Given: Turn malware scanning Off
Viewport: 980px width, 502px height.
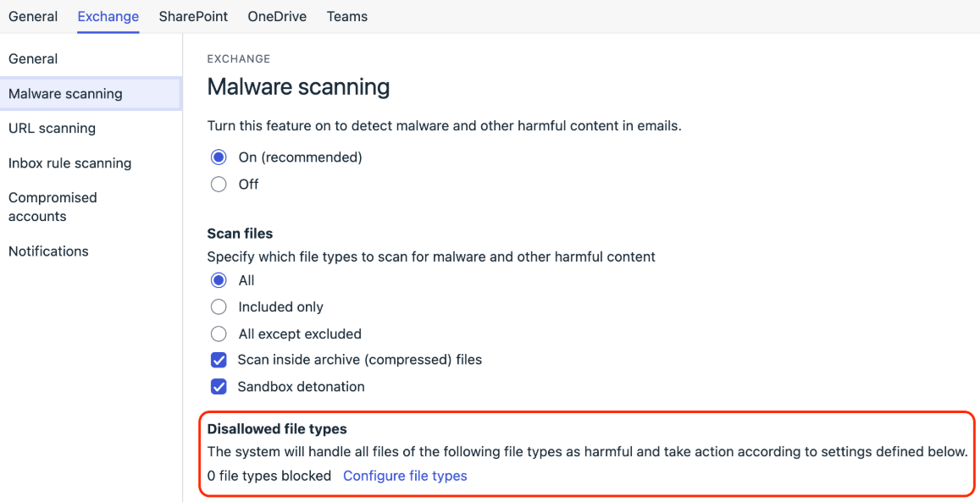Looking at the screenshot, I should point(219,185).
